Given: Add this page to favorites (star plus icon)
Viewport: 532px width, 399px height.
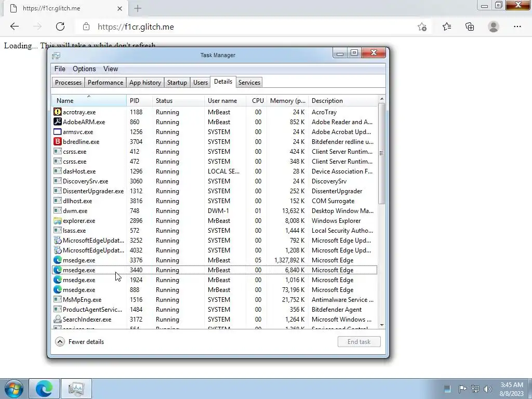Looking at the screenshot, I should [x=422, y=27].
